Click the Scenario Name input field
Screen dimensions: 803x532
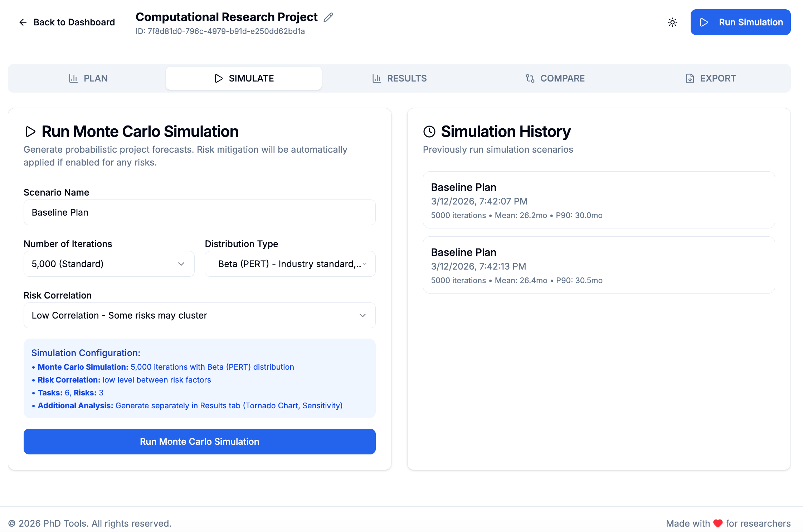[x=199, y=212]
